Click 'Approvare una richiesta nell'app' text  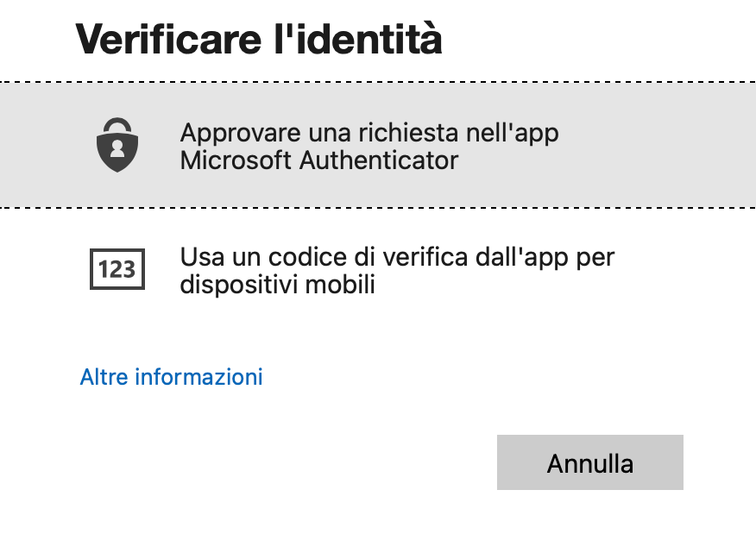(369, 133)
